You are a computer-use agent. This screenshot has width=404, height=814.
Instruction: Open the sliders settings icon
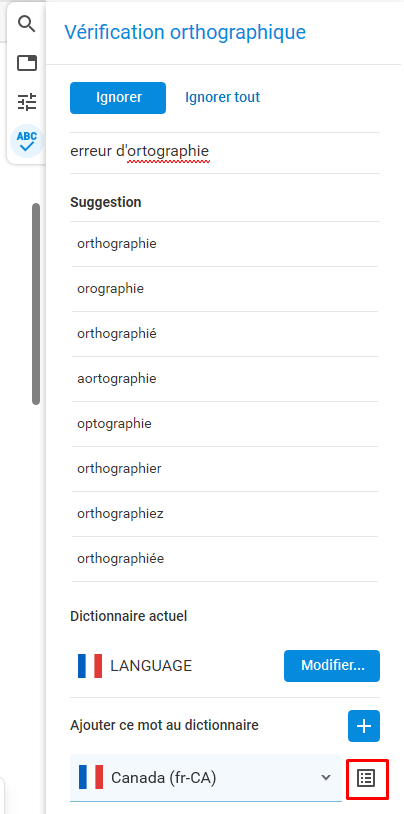click(26, 102)
